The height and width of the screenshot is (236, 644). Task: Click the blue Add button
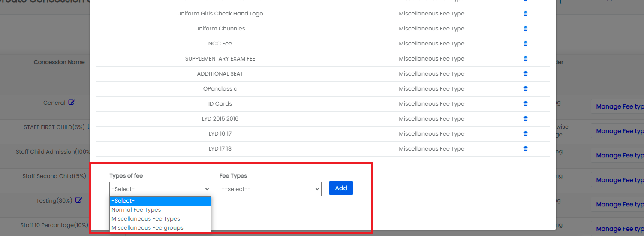pyautogui.click(x=341, y=188)
